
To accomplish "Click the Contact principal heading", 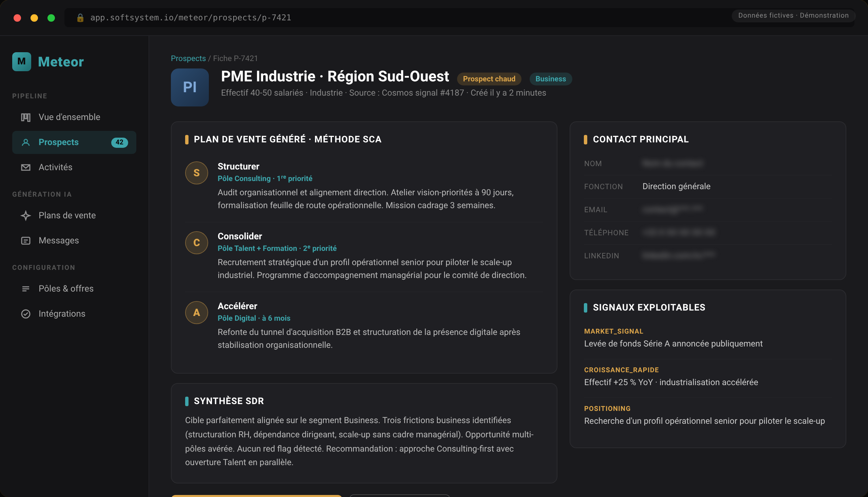I will pyautogui.click(x=640, y=139).
